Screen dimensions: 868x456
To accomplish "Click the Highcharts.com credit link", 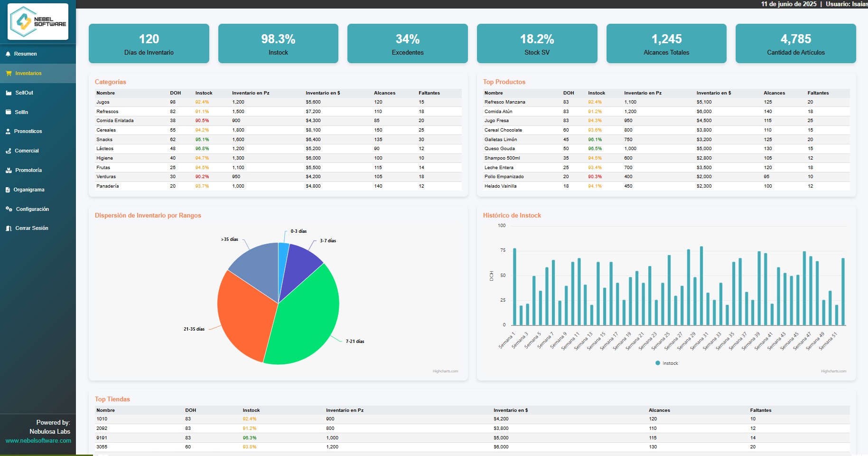I will coord(445,371).
